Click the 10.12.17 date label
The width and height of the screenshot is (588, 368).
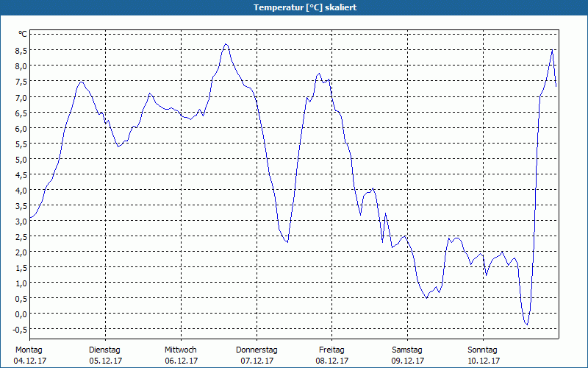[483, 361]
